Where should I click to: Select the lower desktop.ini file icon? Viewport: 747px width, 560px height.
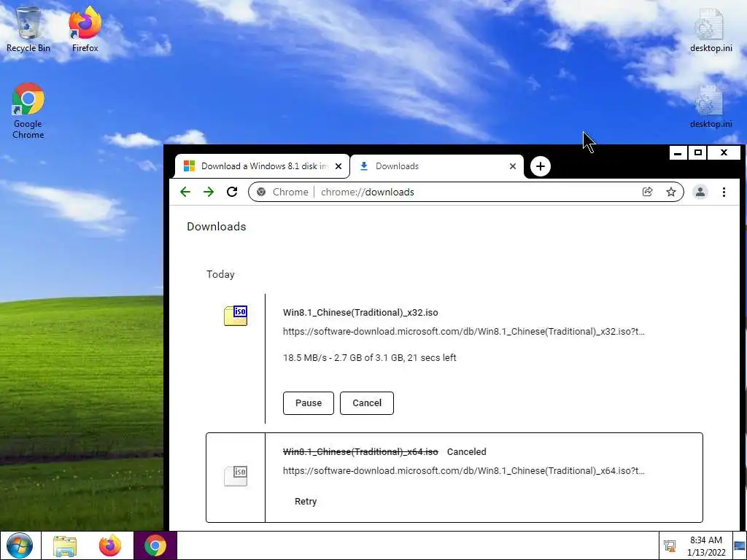tap(711, 107)
